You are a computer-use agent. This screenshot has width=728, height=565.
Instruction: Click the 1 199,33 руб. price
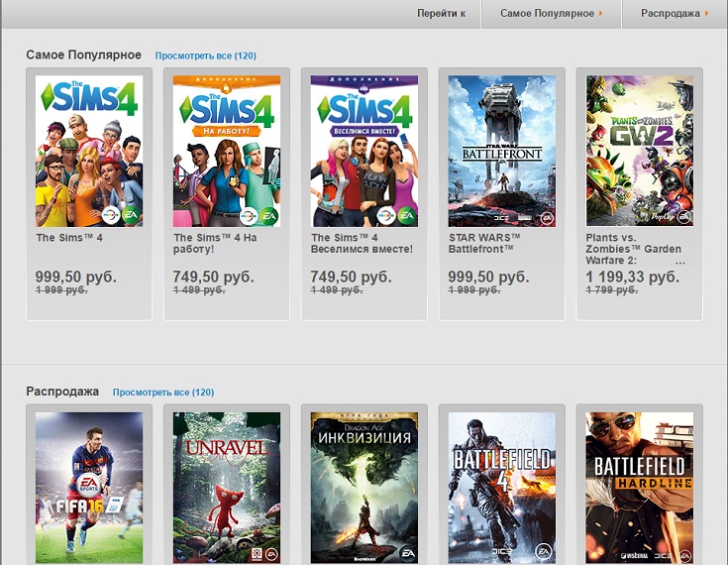[x=632, y=277]
